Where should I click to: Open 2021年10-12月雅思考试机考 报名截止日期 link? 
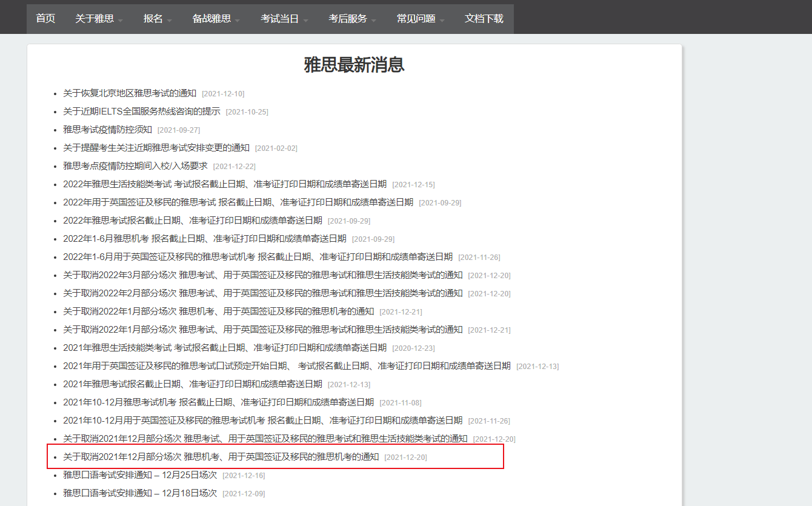point(218,402)
